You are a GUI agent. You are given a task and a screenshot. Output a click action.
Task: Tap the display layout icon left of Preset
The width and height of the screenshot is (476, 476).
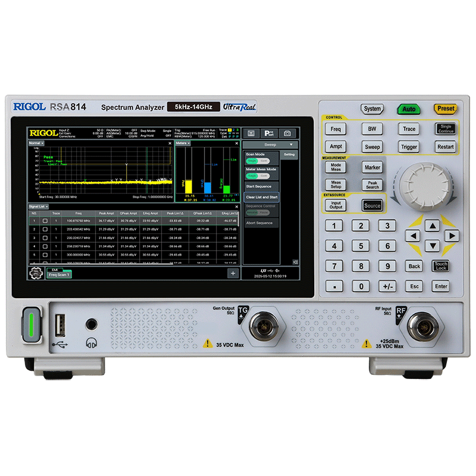(250, 133)
